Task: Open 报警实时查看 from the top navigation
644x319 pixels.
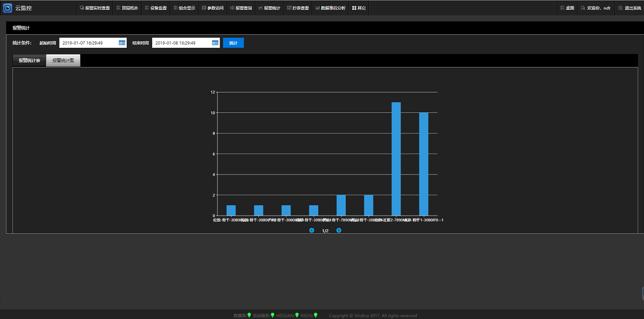Action: 94,8
